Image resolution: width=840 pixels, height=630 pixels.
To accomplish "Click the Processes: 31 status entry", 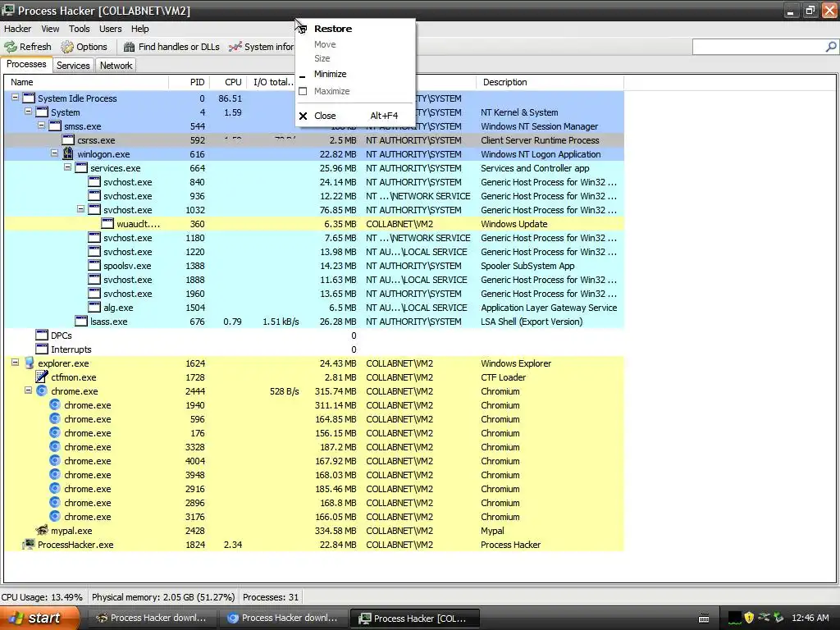I will click(x=271, y=597).
